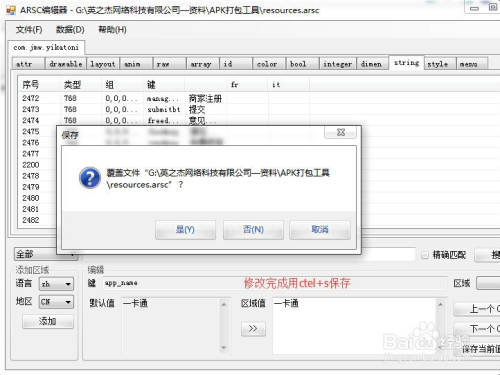
Task: Switch to the raw tab
Action: point(169,64)
